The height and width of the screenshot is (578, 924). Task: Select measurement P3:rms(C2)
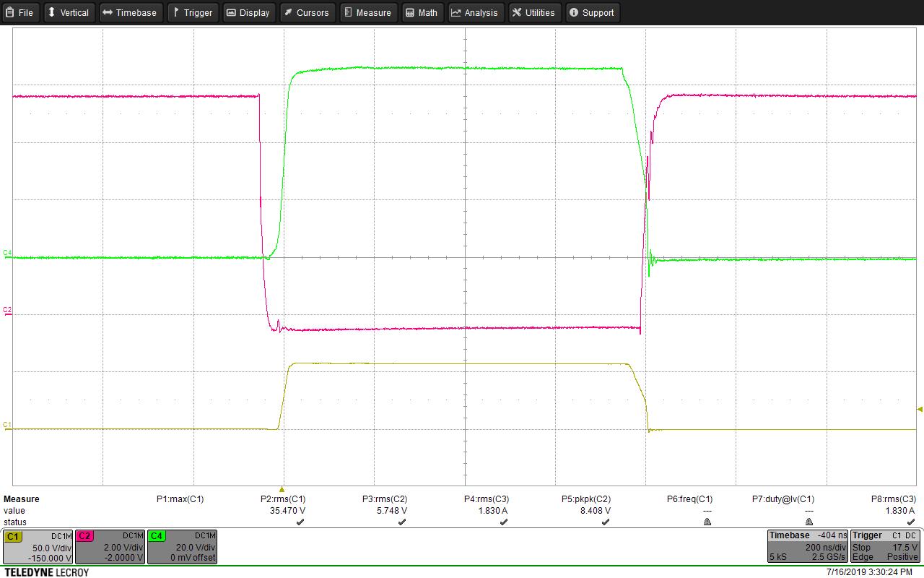click(385, 499)
